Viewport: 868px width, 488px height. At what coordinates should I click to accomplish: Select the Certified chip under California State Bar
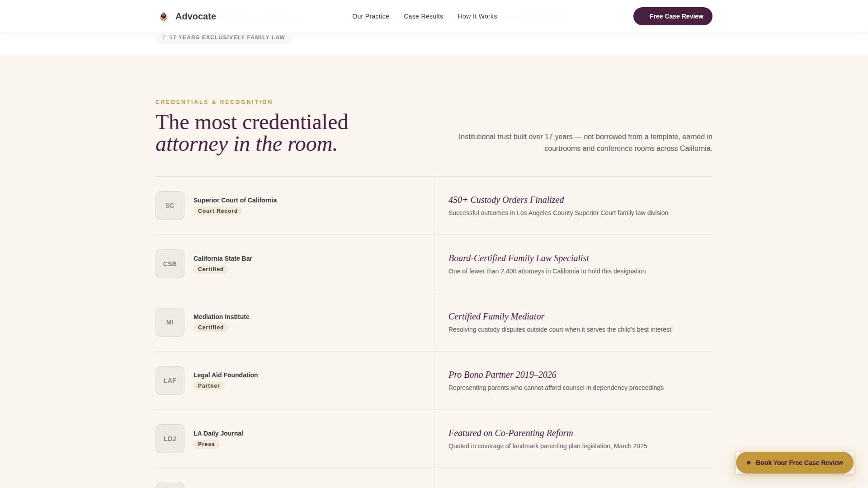coord(211,269)
